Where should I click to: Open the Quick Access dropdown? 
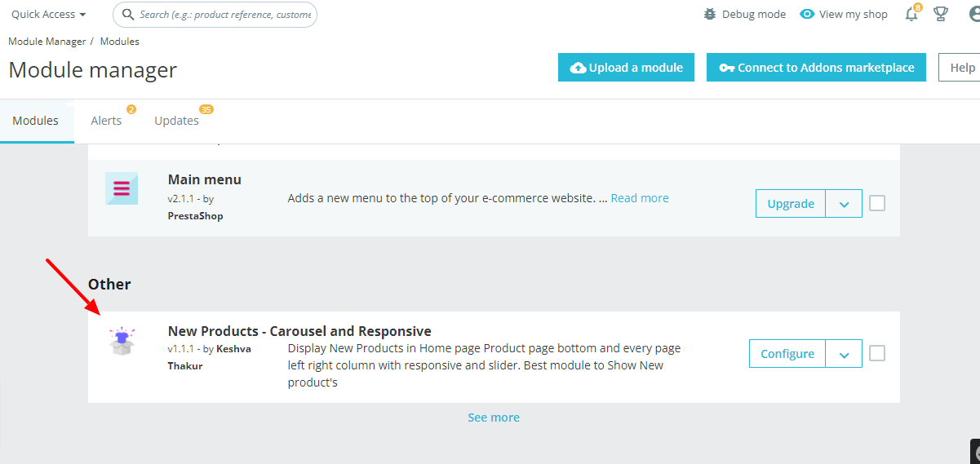coord(49,15)
